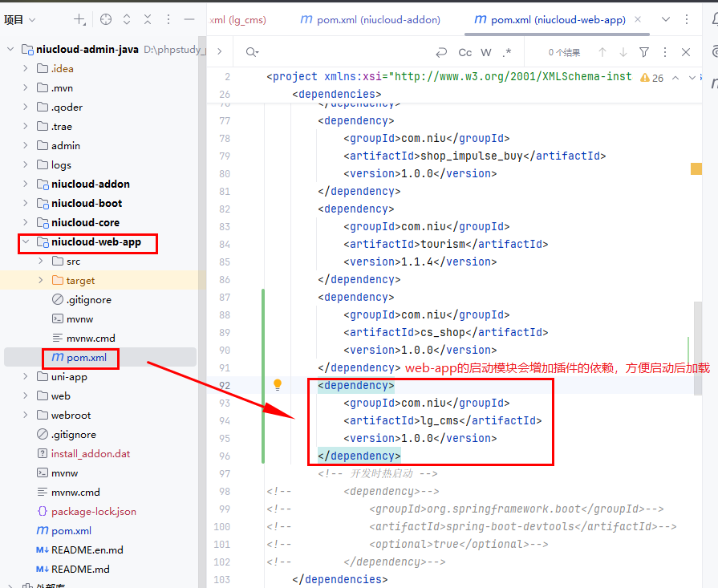Switch to the xml (lg_cms) tab

[238, 19]
